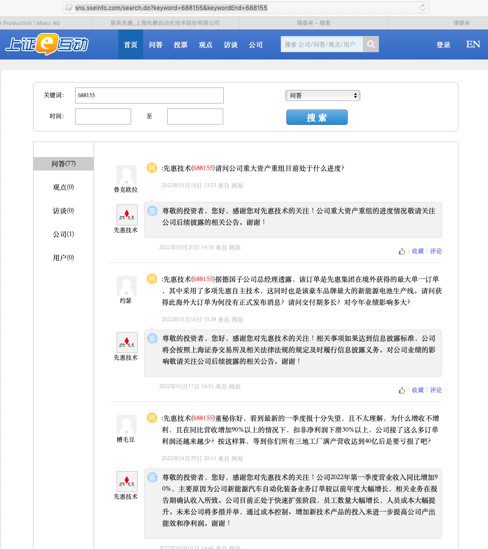
Task: Open 先惠技术 company avatar in second reply
Action: pos(127,342)
